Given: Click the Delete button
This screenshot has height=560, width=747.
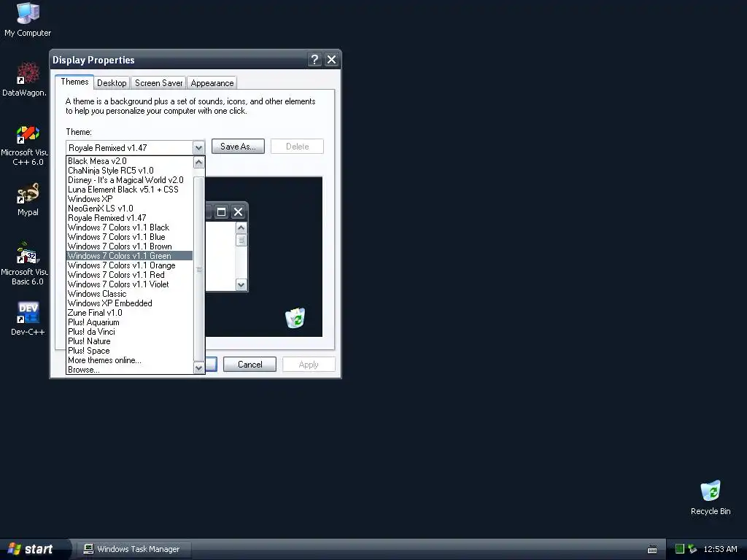Looking at the screenshot, I should (298, 147).
